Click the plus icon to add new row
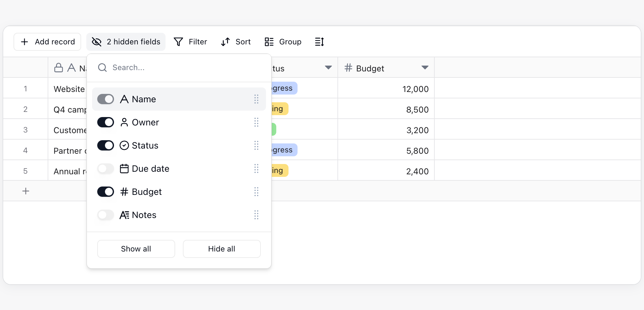This screenshot has height=310, width=644. pos(26,191)
